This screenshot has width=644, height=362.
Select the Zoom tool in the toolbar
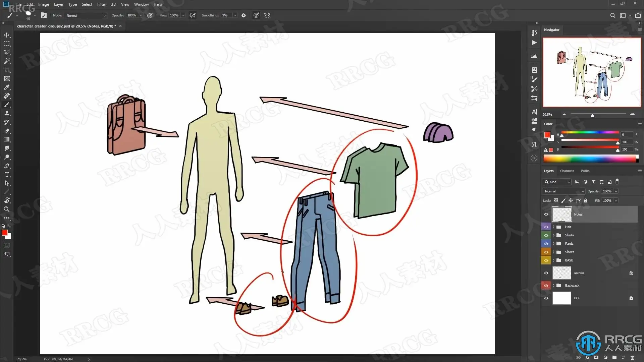7,209
